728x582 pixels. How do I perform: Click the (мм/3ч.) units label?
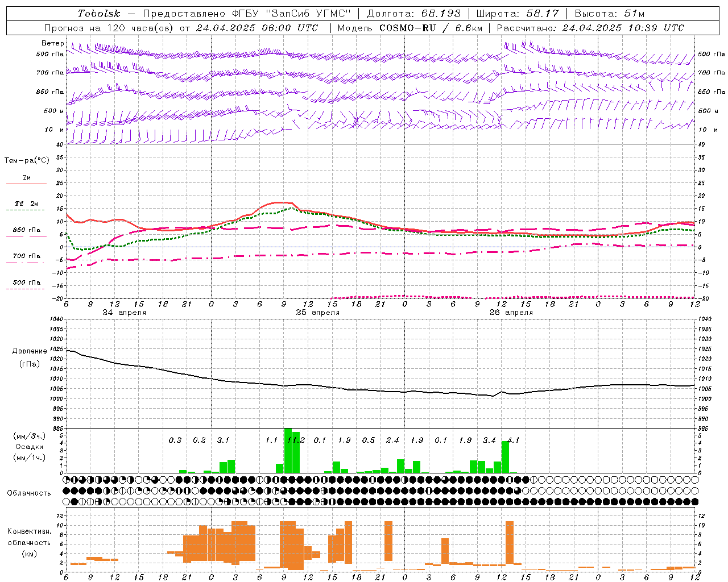coord(29,436)
